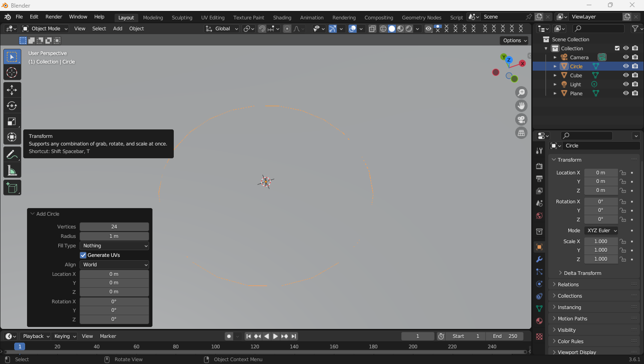The image size is (644, 364).
Task: Click the End frame 250 field
Action: tap(505, 336)
